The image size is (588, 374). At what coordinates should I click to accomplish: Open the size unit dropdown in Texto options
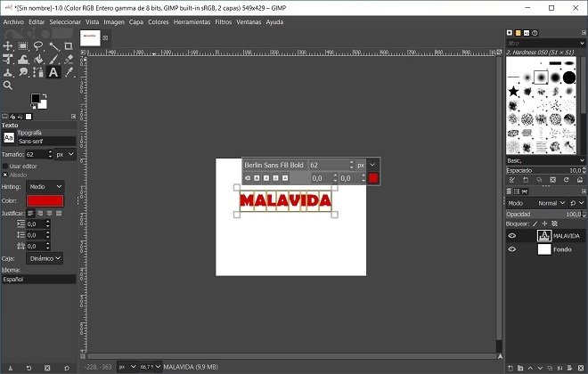click(65, 154)
